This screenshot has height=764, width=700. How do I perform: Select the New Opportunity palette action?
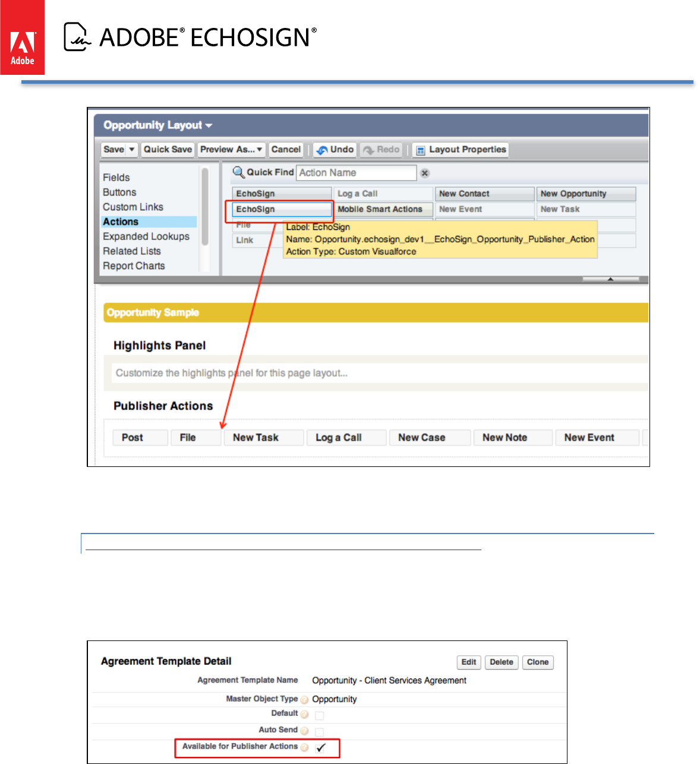(587, 194)
